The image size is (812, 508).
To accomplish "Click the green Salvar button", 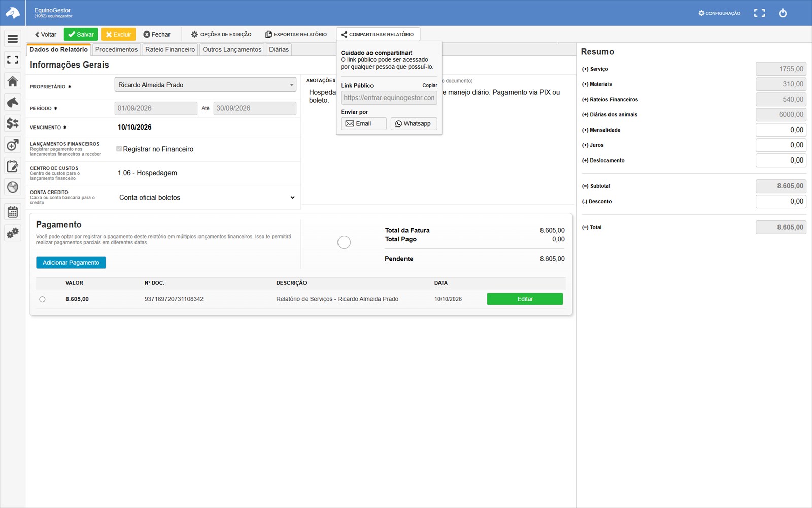I will click(x=81, y=35).
